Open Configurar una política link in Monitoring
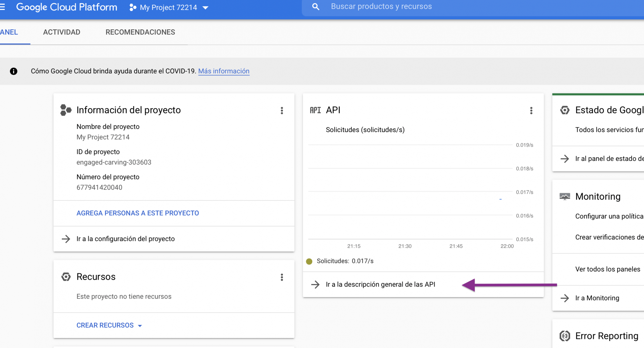 [610, 216]
